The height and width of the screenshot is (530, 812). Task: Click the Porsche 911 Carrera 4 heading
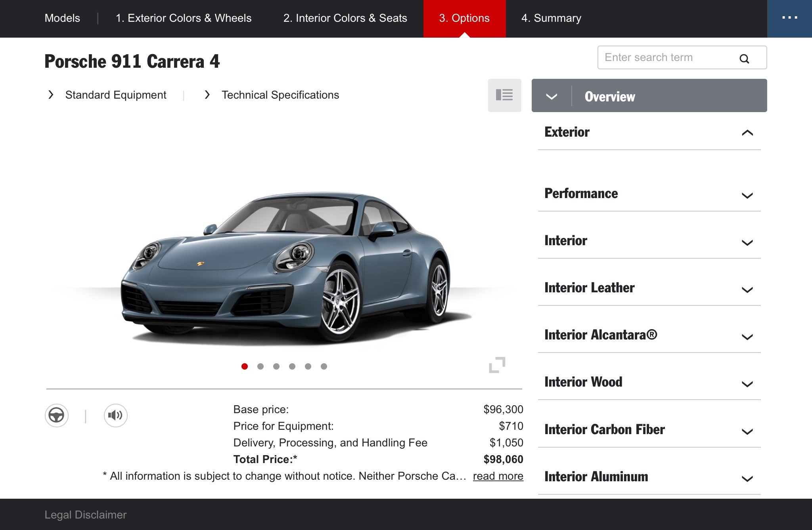(132, 61)
